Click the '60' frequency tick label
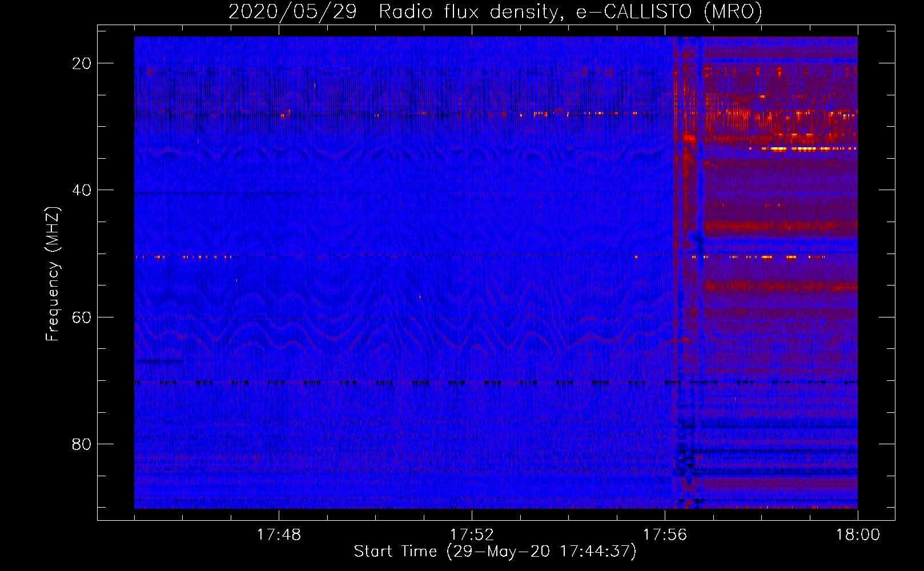 82,317
